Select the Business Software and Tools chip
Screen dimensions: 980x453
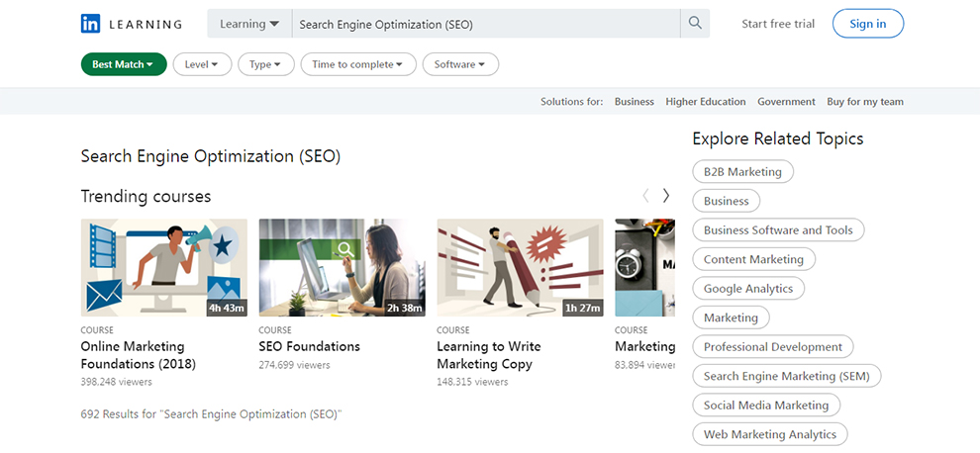pyautogui.click(x=778, y=229)
